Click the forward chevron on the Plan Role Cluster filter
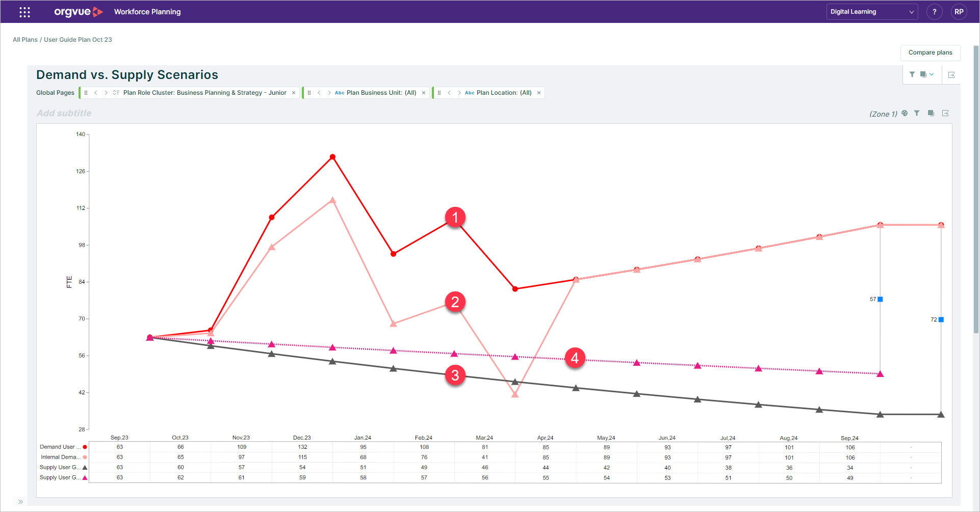 [106, 92]
